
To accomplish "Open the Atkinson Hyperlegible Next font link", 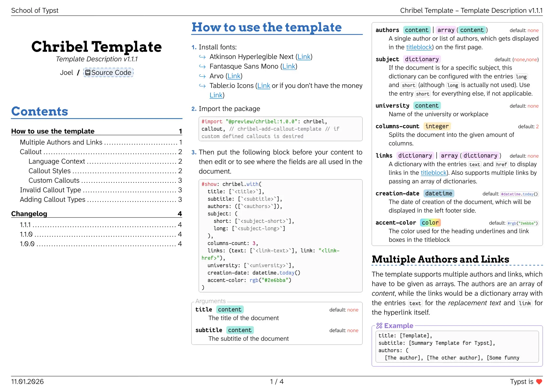I will coord(304,57).
